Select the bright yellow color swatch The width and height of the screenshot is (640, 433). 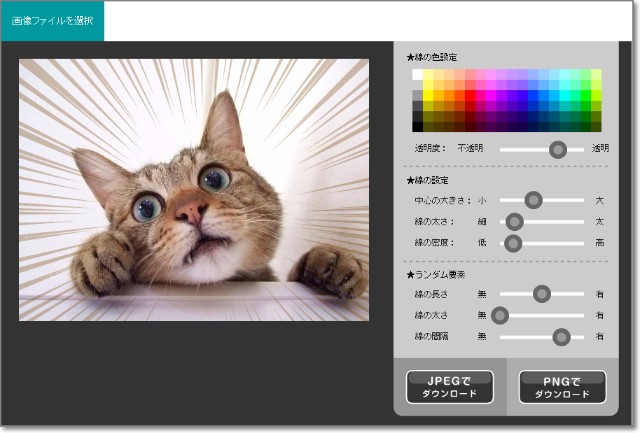[x=428, y=96]
